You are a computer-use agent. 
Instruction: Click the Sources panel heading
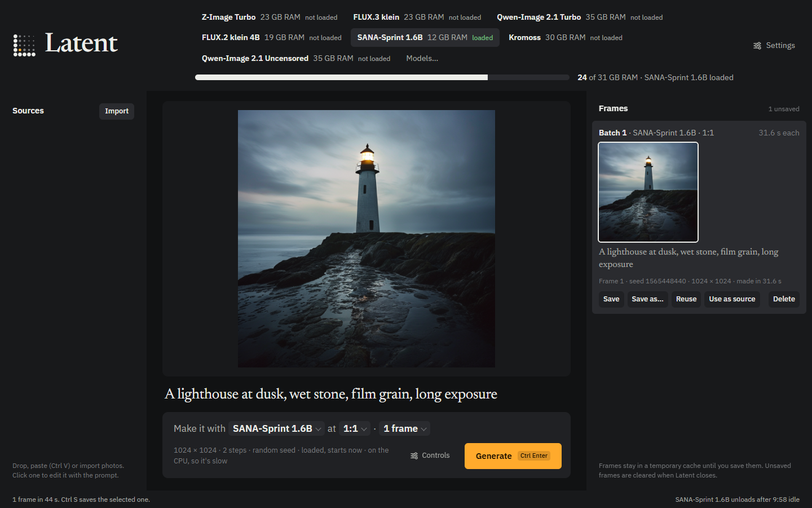(28, 111)
